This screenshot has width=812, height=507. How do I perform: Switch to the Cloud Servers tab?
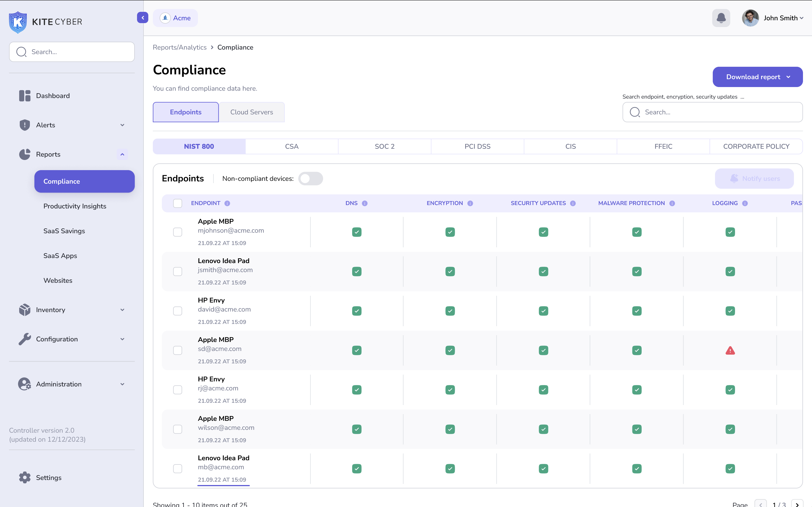(x=251, y=112)
